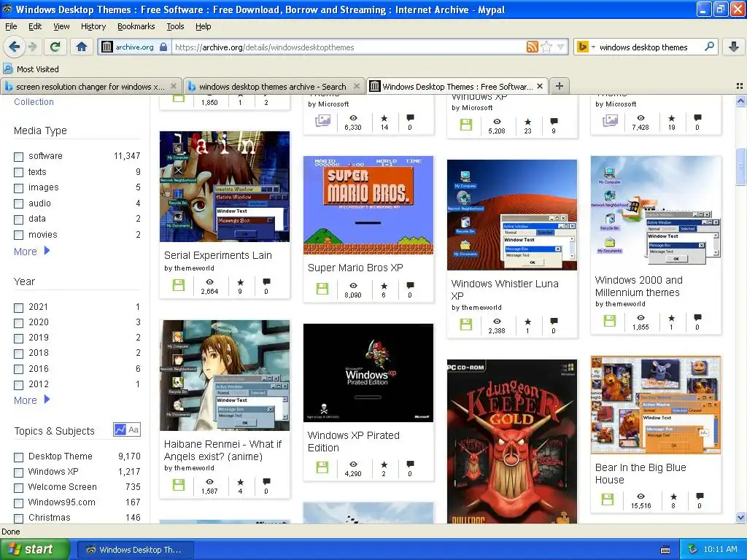Check the images media type box
This screenshot has width=747, height=560.
[18, 187]
